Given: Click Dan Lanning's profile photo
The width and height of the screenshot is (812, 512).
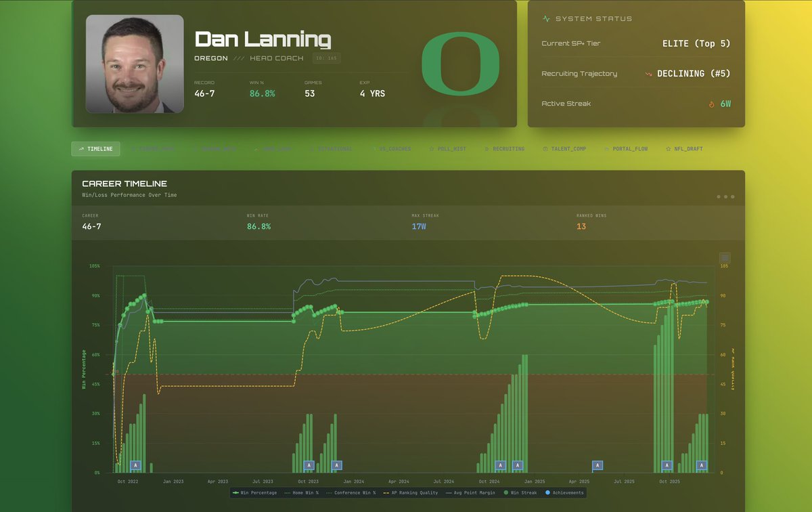Looking at the screenshot, I should [x=135, y=64].
